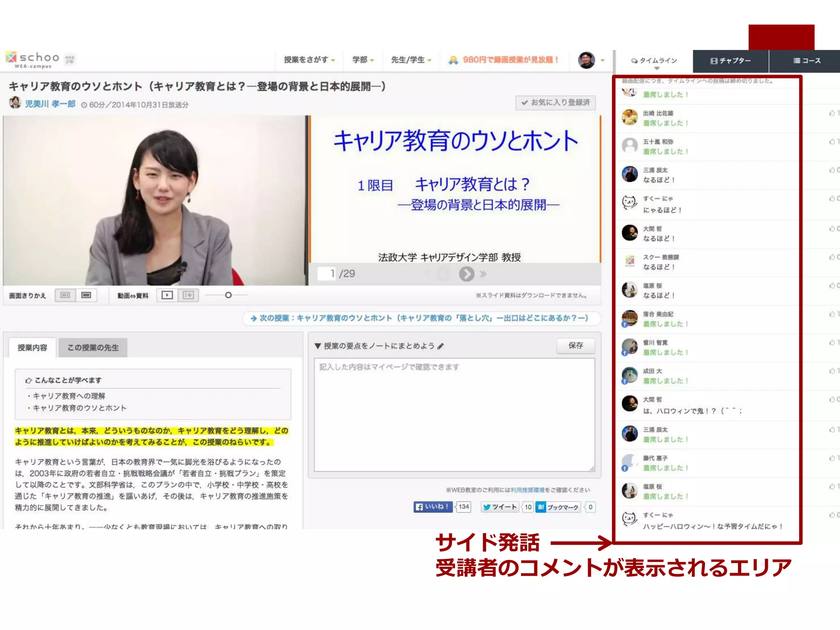Click the Facebook いいね！ button
Viewport: 840px width, 630px height.
pyautogui.click(x=433, y=507)
